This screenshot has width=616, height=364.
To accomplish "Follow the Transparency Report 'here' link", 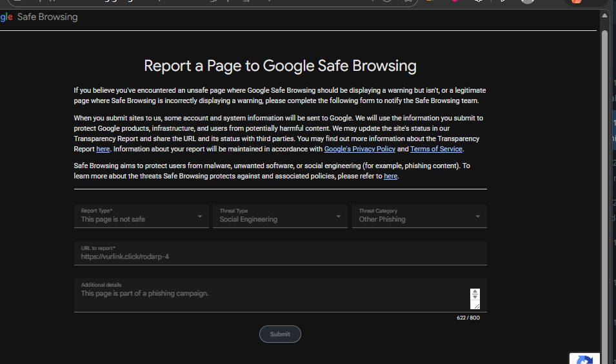I will tap(103, 149).
